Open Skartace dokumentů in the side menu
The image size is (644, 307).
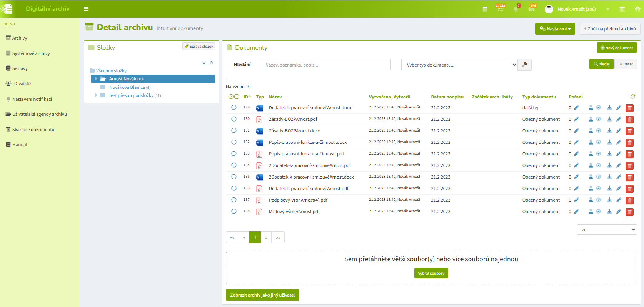pos(33,130)
